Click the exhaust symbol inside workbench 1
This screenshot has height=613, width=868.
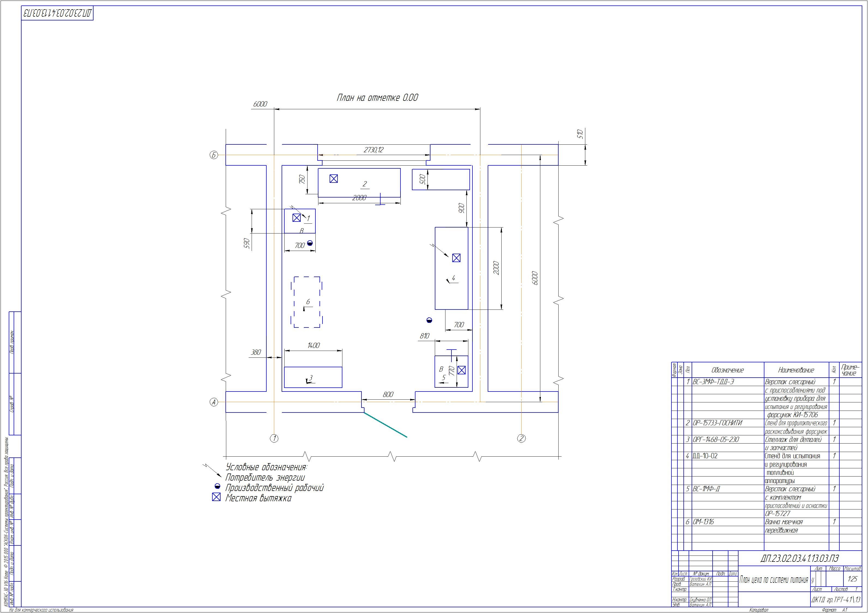point(296,218)
